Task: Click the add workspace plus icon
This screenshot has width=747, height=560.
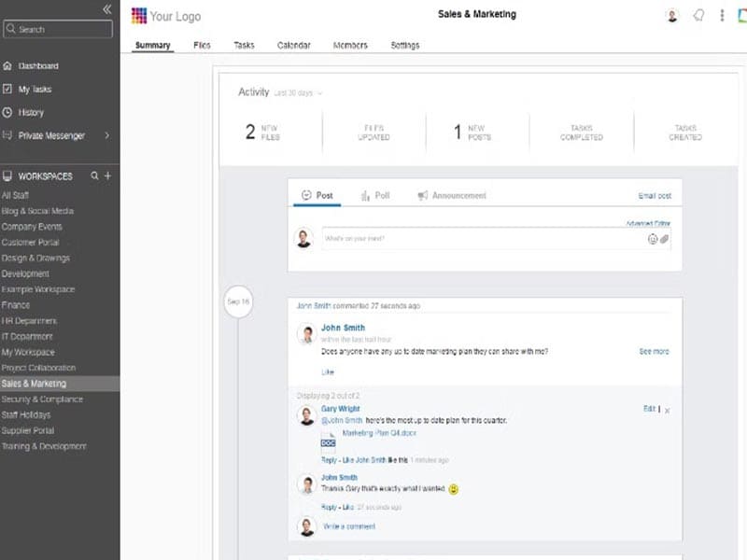Action: (107, 175)
